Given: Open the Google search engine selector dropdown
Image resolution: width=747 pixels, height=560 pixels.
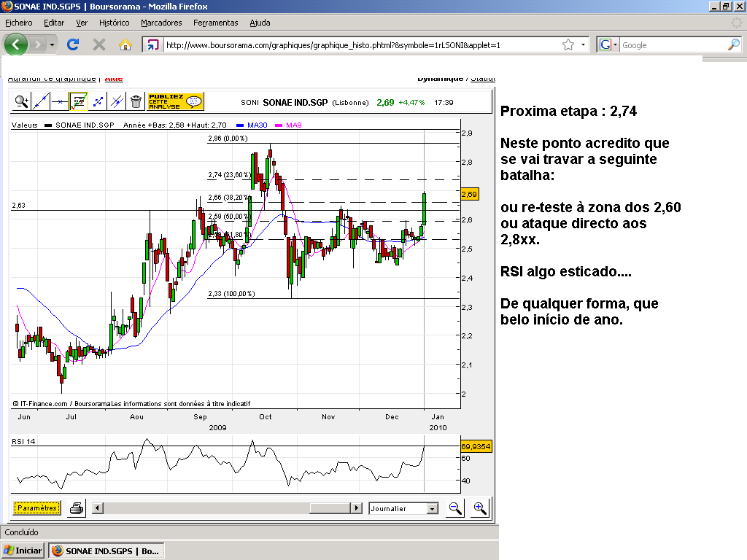Looking at the screenshot, I should point(608,44).
